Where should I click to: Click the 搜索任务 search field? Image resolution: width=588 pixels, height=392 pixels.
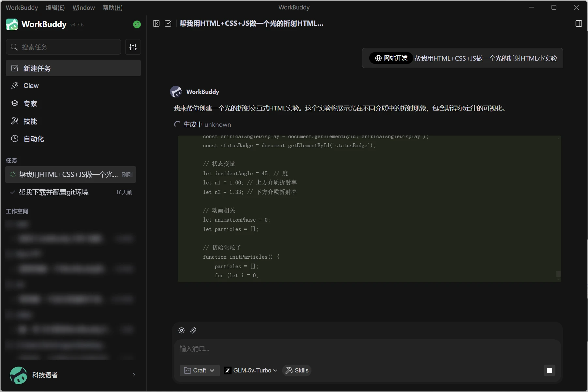coord(64,47)
